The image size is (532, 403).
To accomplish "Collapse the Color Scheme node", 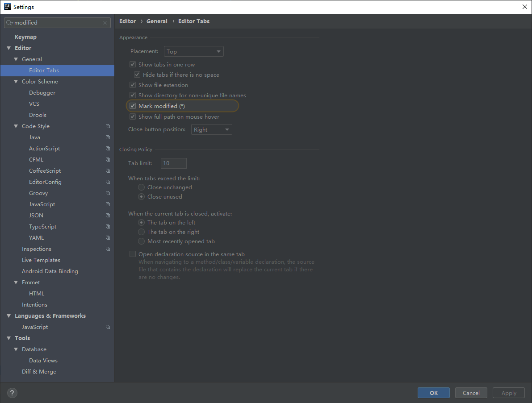I will click(x=16, y=82).
